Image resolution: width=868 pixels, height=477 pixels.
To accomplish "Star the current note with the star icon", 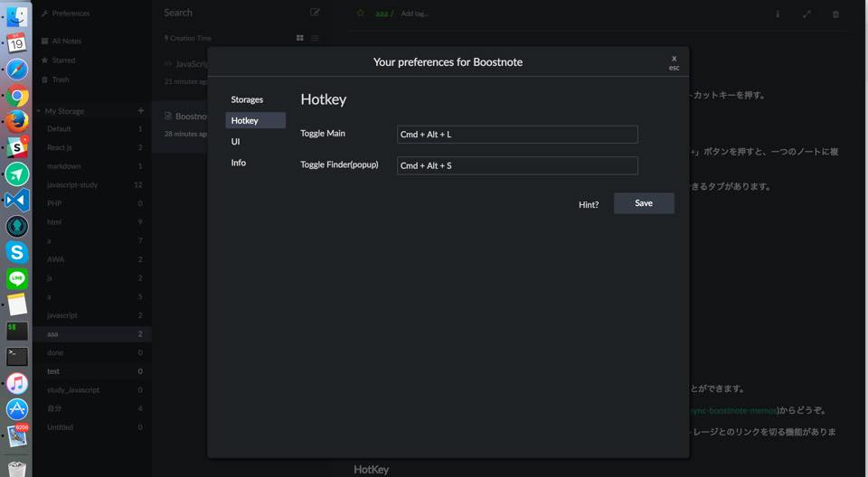I will [361, 13].
